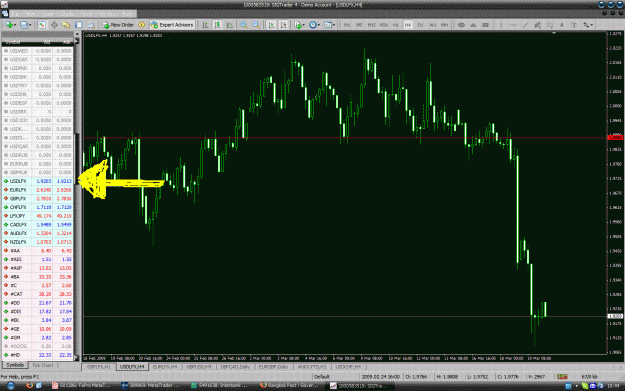Select the M1 timeframe

(347, 25)
